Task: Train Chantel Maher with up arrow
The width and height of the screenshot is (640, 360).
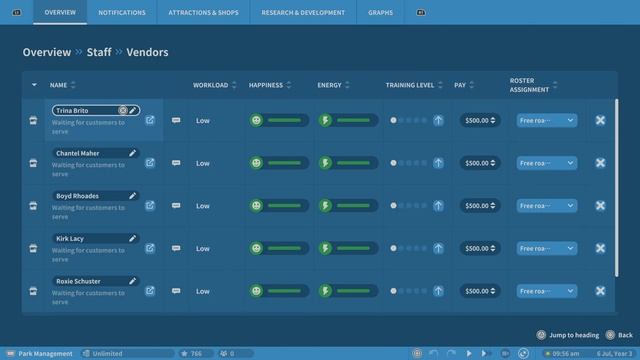Action: (438, 163)
